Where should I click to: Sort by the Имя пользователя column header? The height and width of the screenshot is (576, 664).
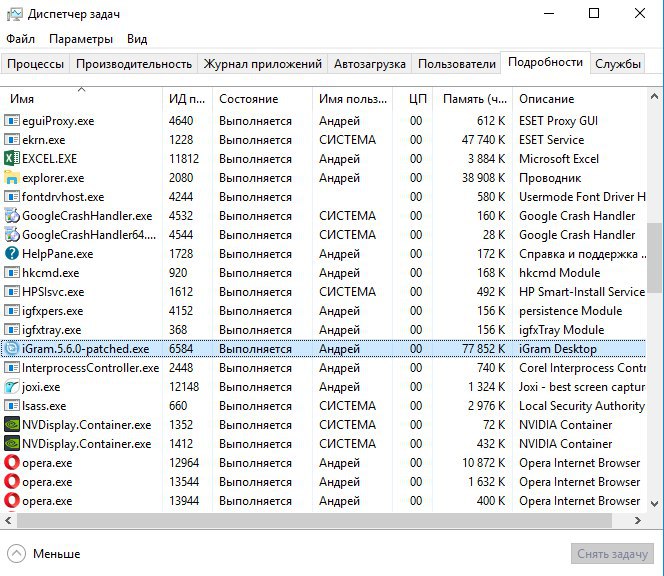pos(353,99)
